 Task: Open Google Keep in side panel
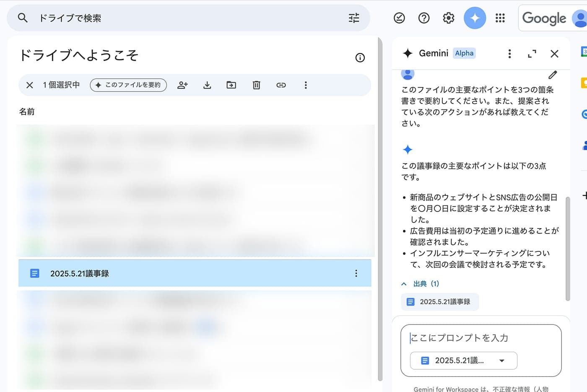pos(584,83)
